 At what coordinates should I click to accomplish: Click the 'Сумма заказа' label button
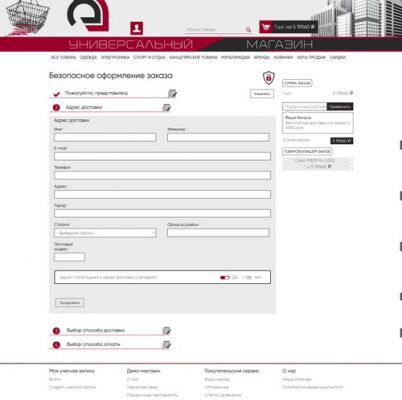tap(297, 83)
